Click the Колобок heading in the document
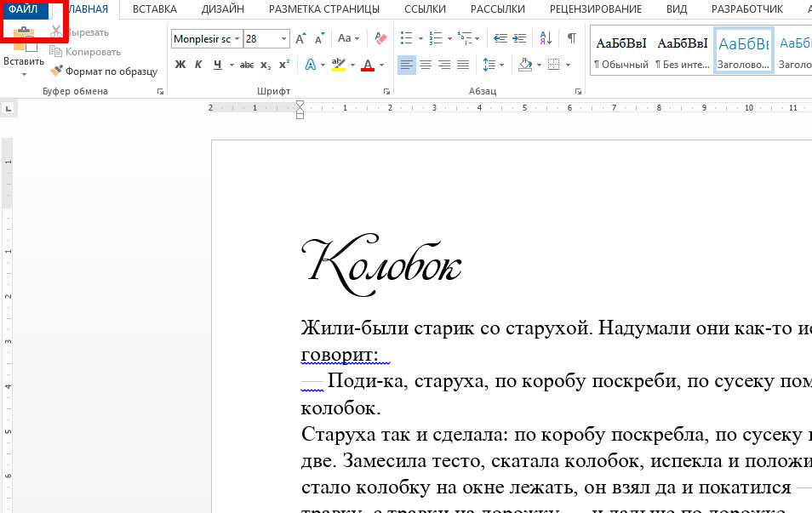Screen dimensions: 812x513 click(381, 265)
